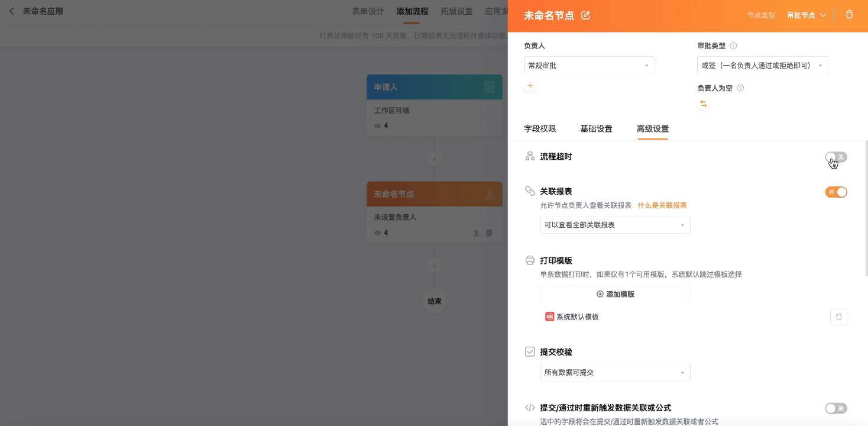The image size is (868, 426).
Task: Click the 流程超时 hierarchy icon
Action: (530, 157)
